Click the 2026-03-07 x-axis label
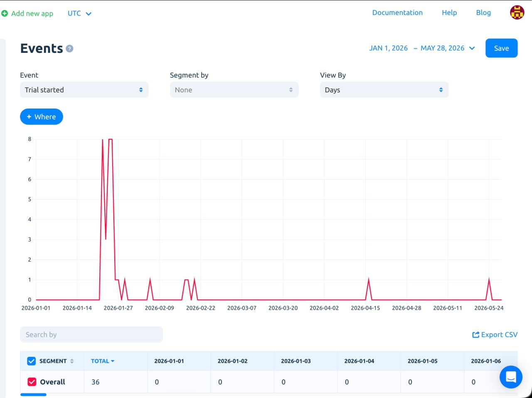This screenshot has height=398, width=532. [x=242, y=308]
